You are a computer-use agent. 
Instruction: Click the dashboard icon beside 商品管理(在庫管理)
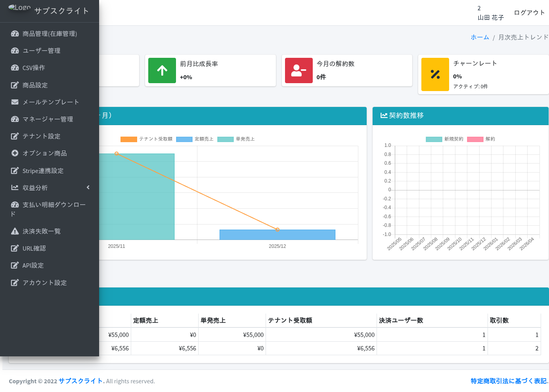click(15, 34)
